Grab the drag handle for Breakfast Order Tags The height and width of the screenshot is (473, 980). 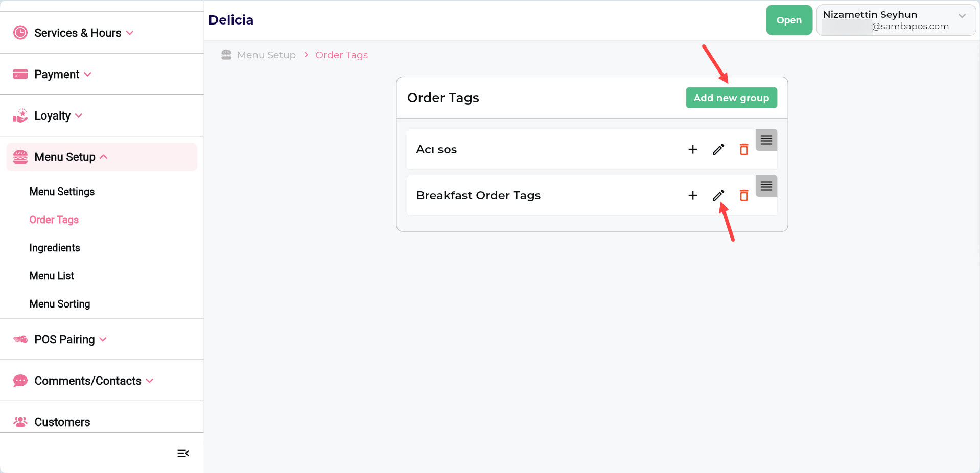[766, 186]
